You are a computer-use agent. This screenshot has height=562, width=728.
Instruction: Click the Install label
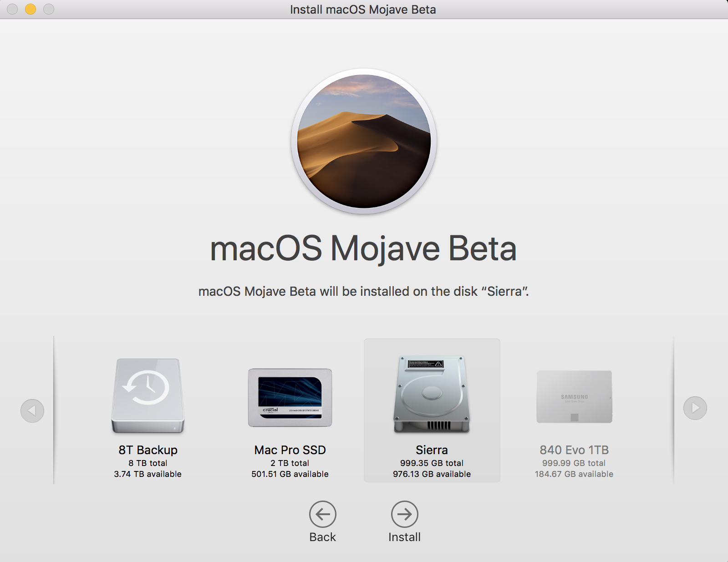[x=405, y=537]
